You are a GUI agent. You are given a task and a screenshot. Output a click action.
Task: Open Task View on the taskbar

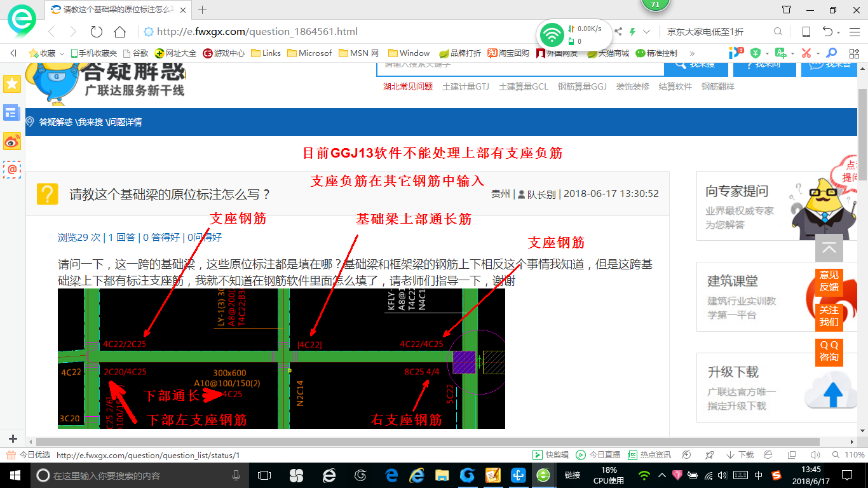pos(265,475)
